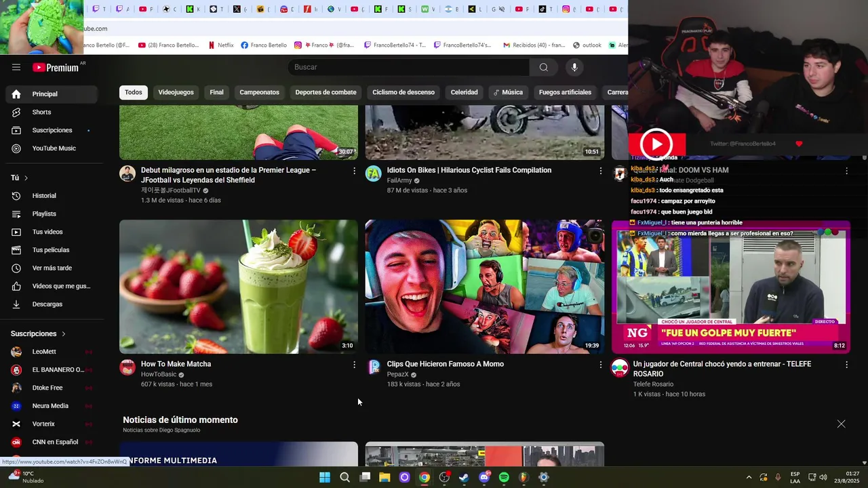The image size is (868, 488).
Task: Click Idiots On Bikes video title
Action: click(x=469, y=170)
